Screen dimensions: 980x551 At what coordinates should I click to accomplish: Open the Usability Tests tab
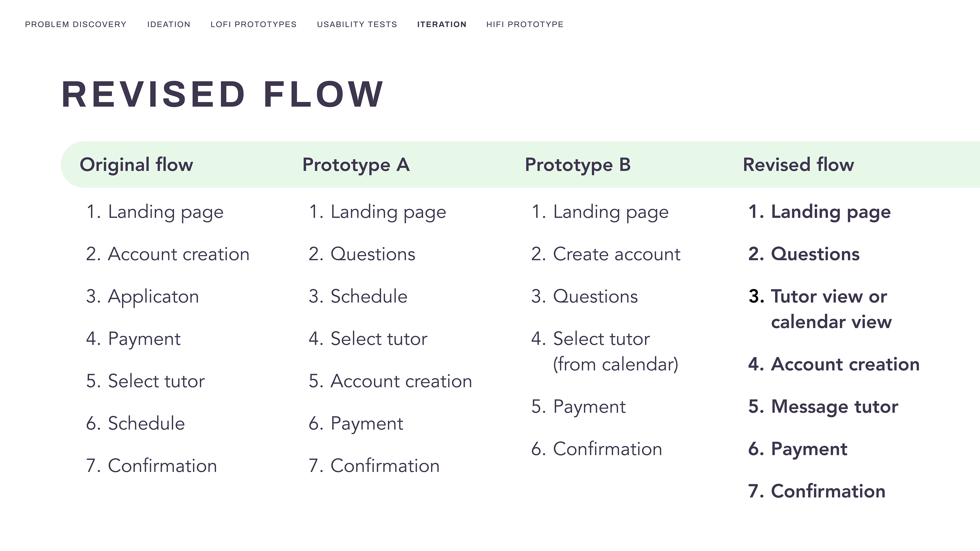pos(357,24)
